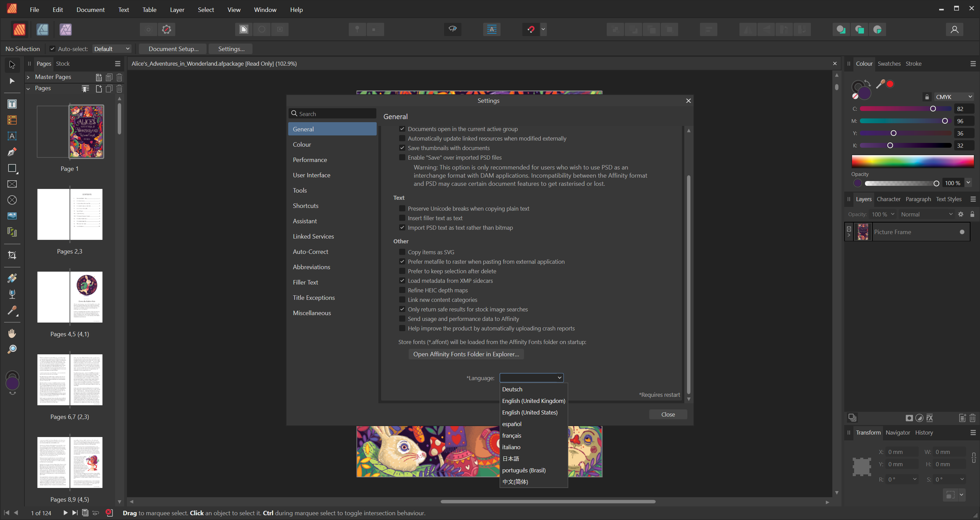The width and height of the screenshot is (980, 520).
Task: Uncheck Save thumbnails with documents
Action: [402, 148]
